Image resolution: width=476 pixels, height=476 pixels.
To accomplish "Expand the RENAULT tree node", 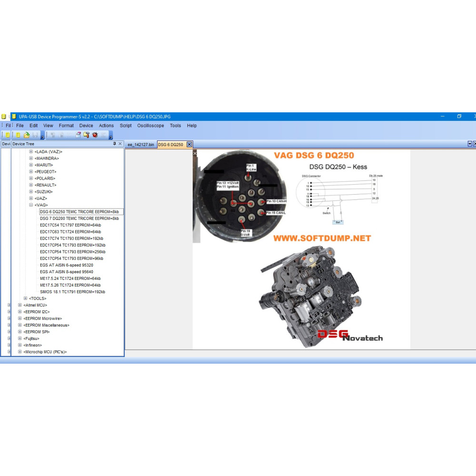I will click(x=31, y=185).
